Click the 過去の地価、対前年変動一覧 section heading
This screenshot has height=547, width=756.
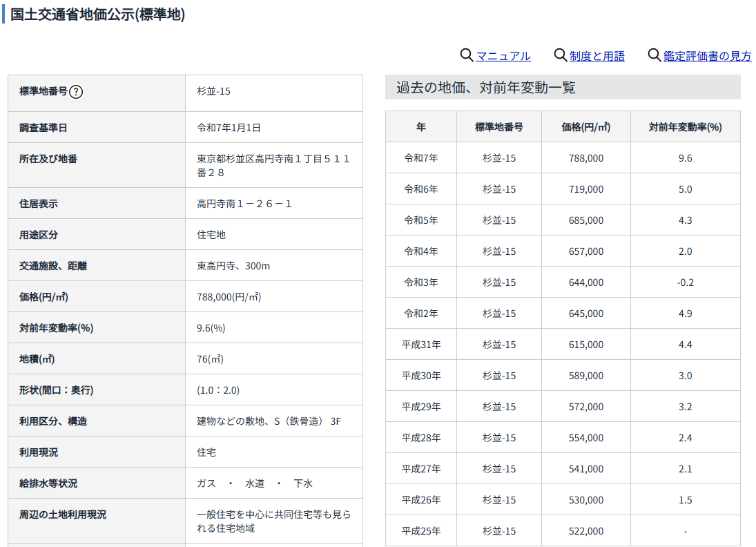click(485, 88)
